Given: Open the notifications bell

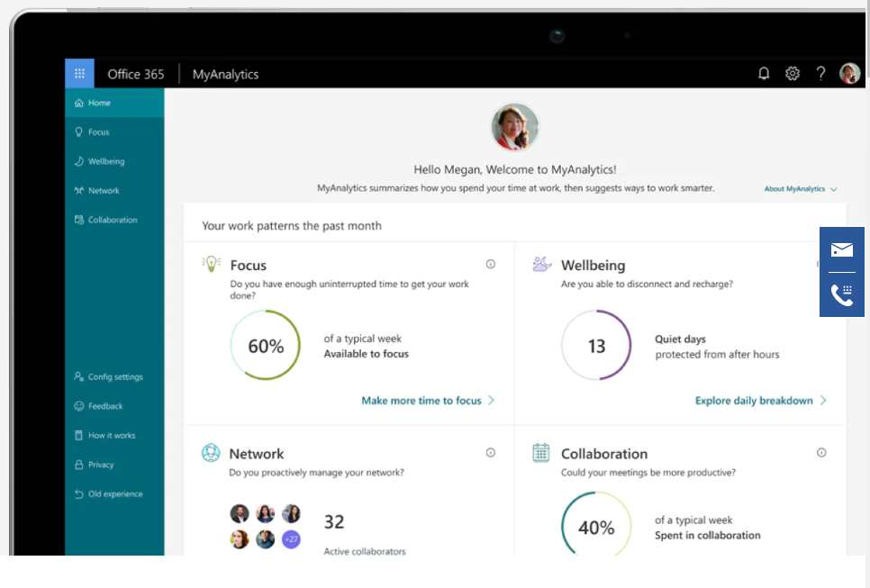Looking at the screenshot, I should [764, 73].
